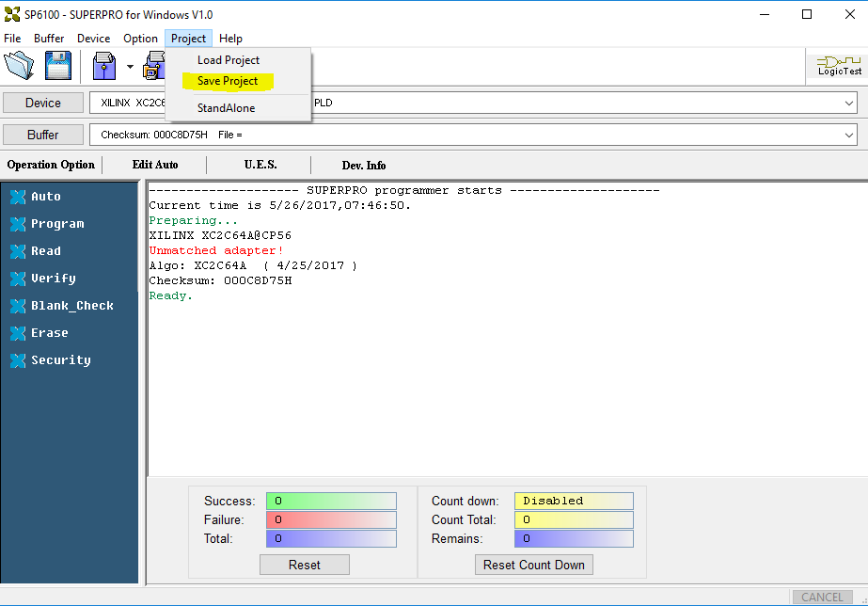Viewport: 868px width, 606px height.
Task: Click the load project toolbar icon
Action: (x=104, y=66)
